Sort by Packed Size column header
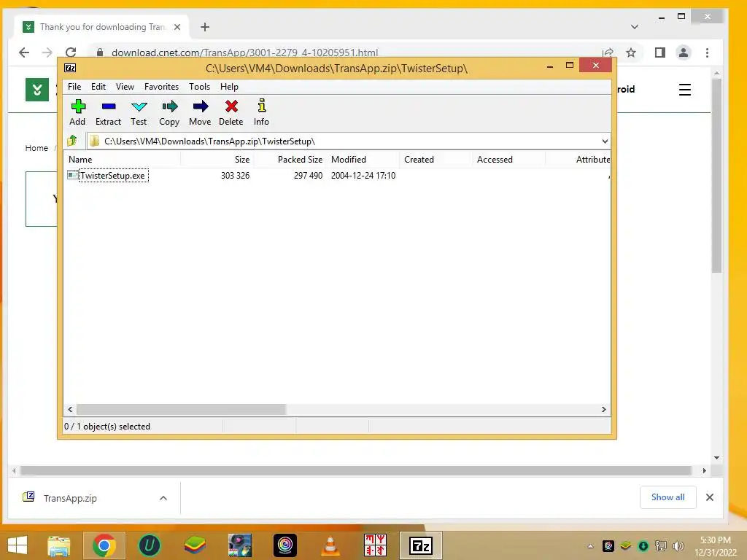 [x=290, y=160]
